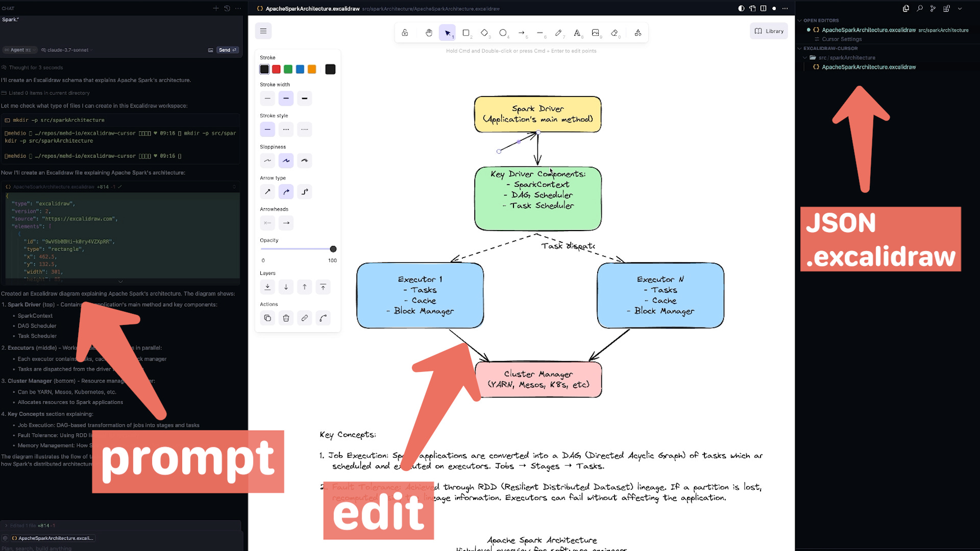
Task: Open the Source Control view
Action: coord(933,8)
